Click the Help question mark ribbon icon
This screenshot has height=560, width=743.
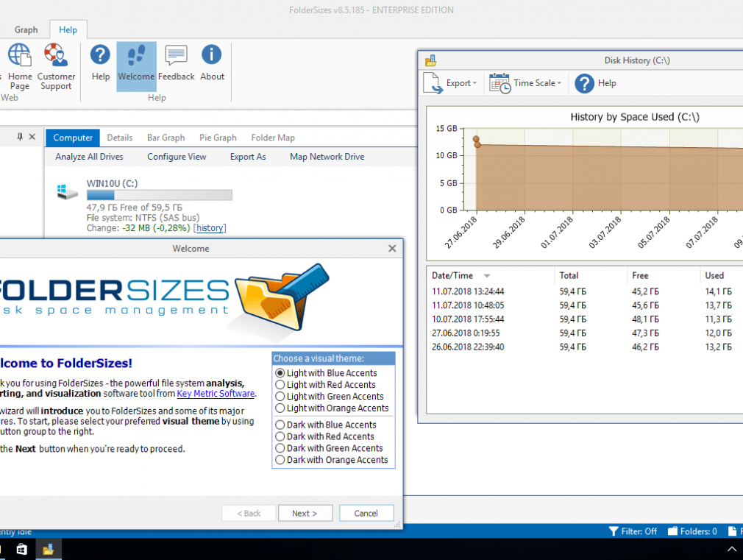tap(101, 55)
